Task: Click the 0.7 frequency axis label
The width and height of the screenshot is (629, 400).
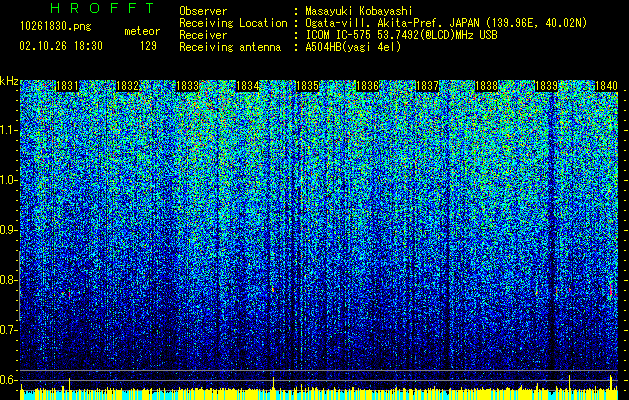Action: tap(9, 330)
